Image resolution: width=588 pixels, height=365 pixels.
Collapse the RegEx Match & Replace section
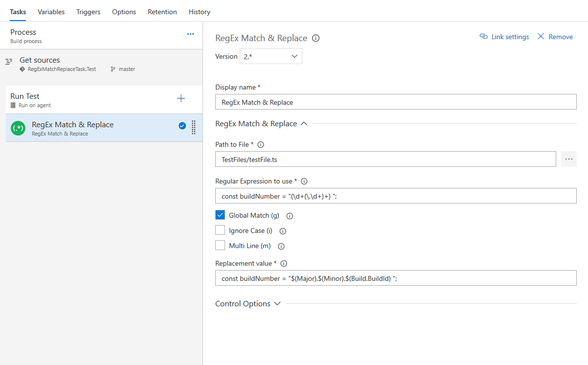click(x=261, y=124)
